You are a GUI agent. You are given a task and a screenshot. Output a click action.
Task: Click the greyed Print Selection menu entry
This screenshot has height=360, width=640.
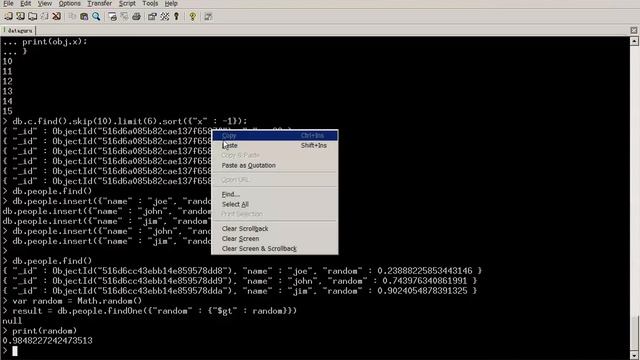275,214
